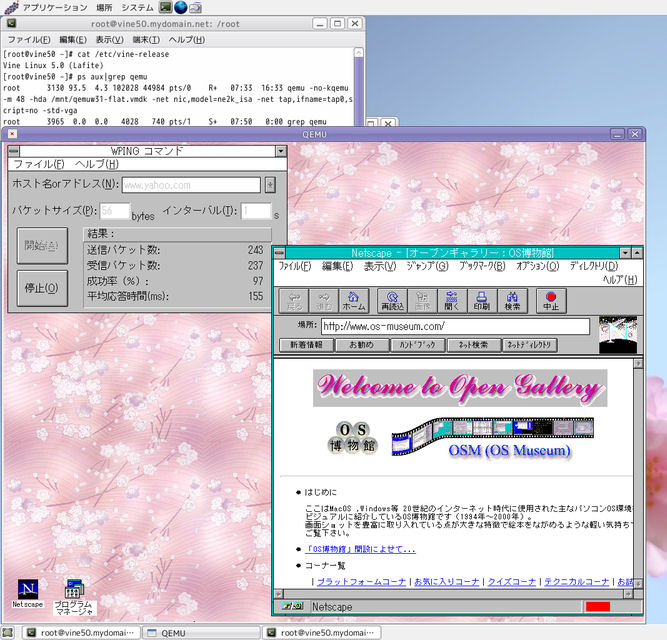Click the Netscape title bar down arrow
This screenshot has width=667, height=640.
[625, 253]
